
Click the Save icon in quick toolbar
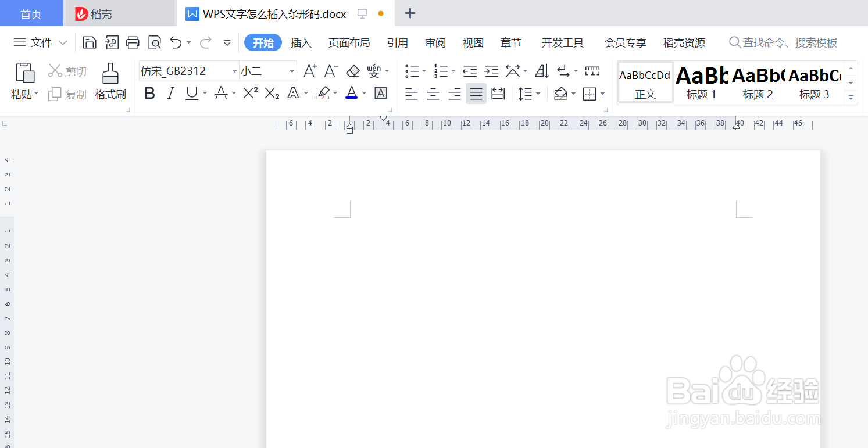pos(90,42)
